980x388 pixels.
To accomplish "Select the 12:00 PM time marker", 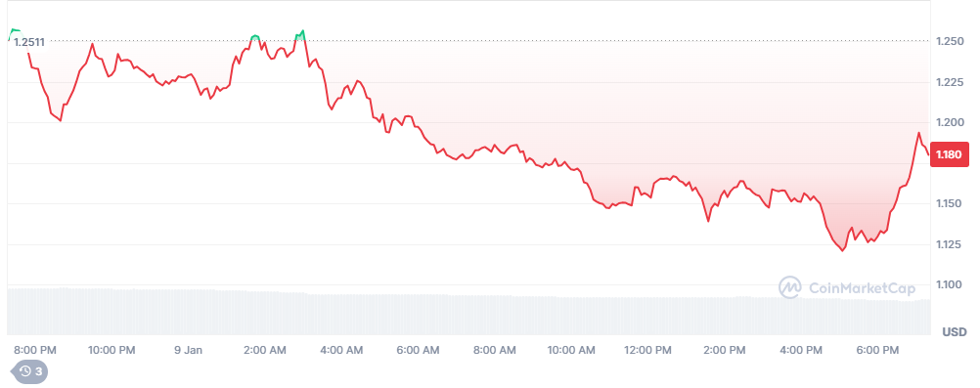I will [647, 351].
